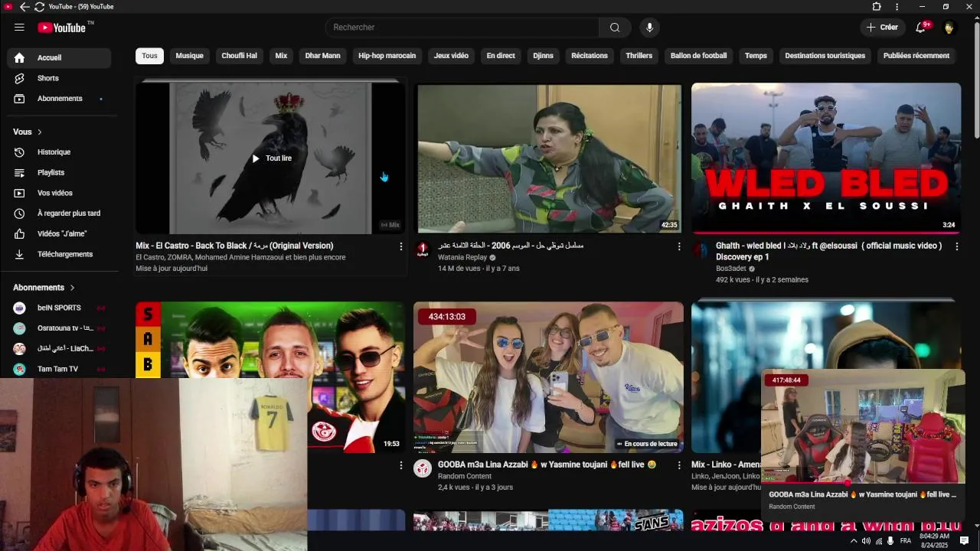
Task: Select the Ballon de football chip
Action: [698, 56]
